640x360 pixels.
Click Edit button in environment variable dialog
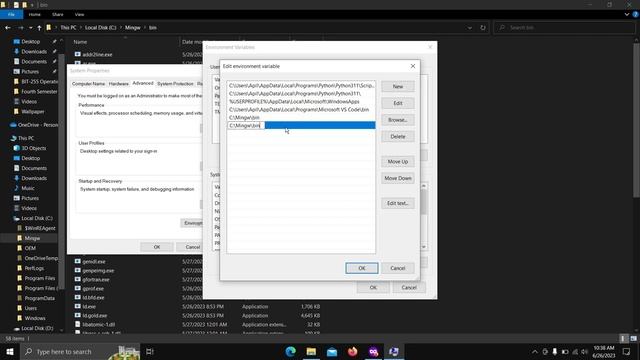tap(398, 103)
